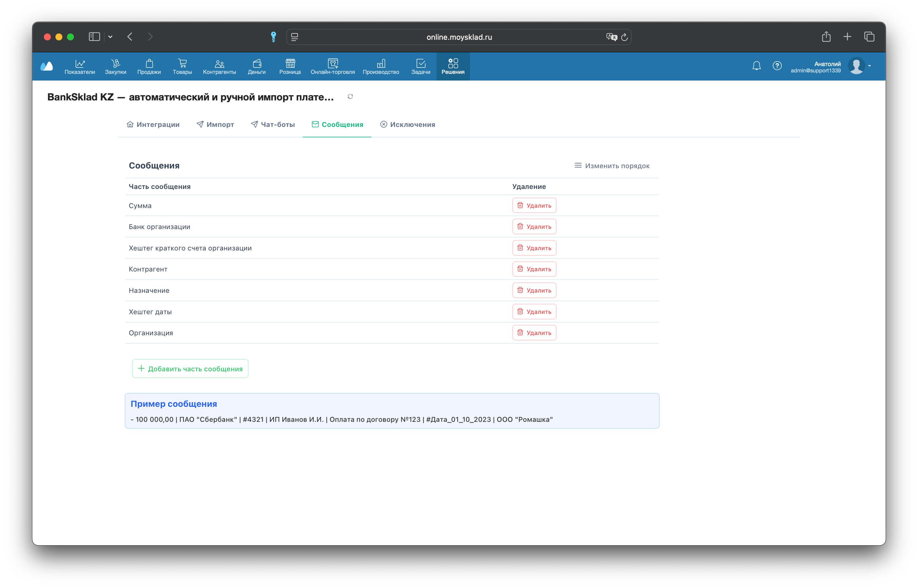
Task: Open the Производство section
Action: (x=381, y=66)
